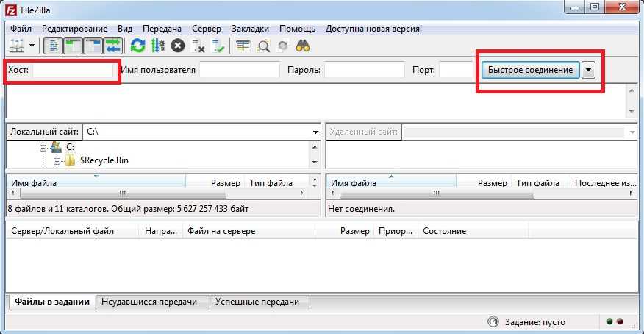Click into the Хост input field
Image resolution: width=644 pixels, height=334 pixels.
pyautogui.click(x=74, y=70)
